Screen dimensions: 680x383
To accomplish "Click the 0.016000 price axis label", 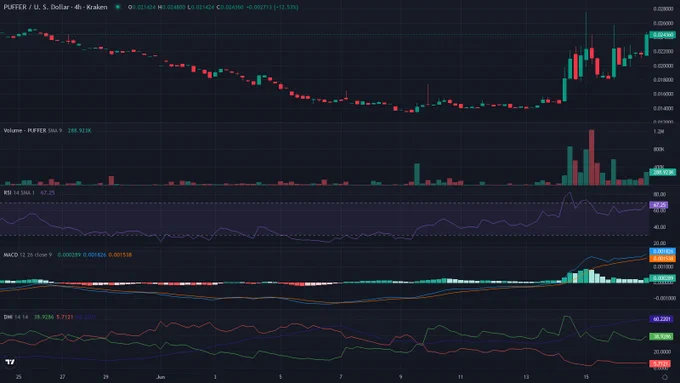I will point(663,94).
